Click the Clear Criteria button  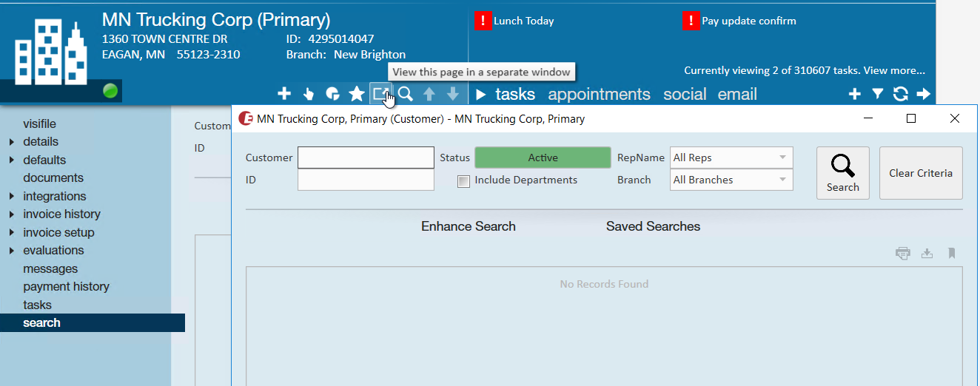pos(921,172)
